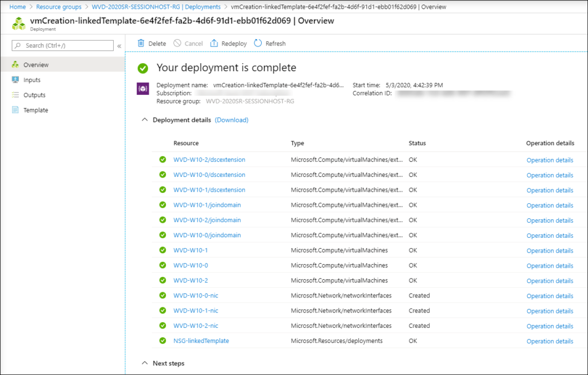Open WVD-2020SR-SESSIONHOST-RG Deployments breadcrumb

point(156,7)
